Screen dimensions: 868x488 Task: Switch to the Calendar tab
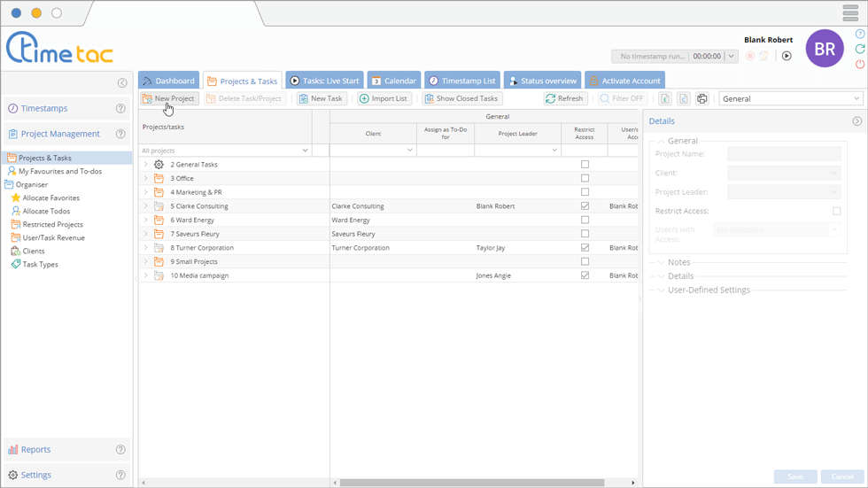(393, 81)
